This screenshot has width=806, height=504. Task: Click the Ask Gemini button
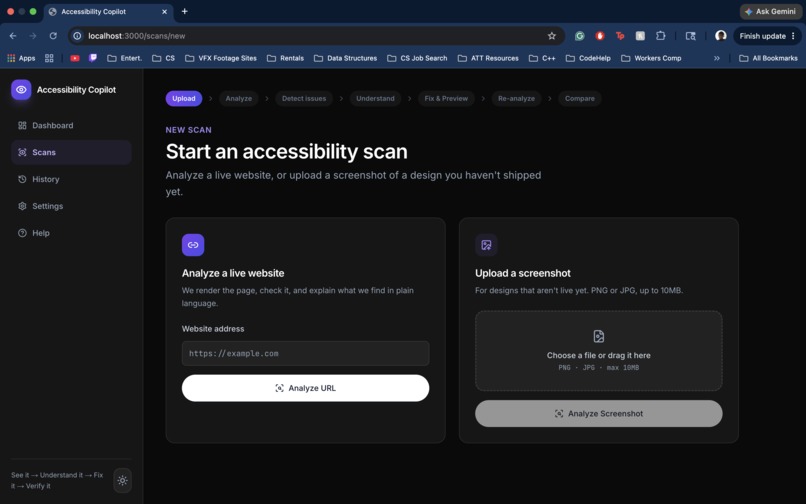pyautogui.click(x=771, y=11)
